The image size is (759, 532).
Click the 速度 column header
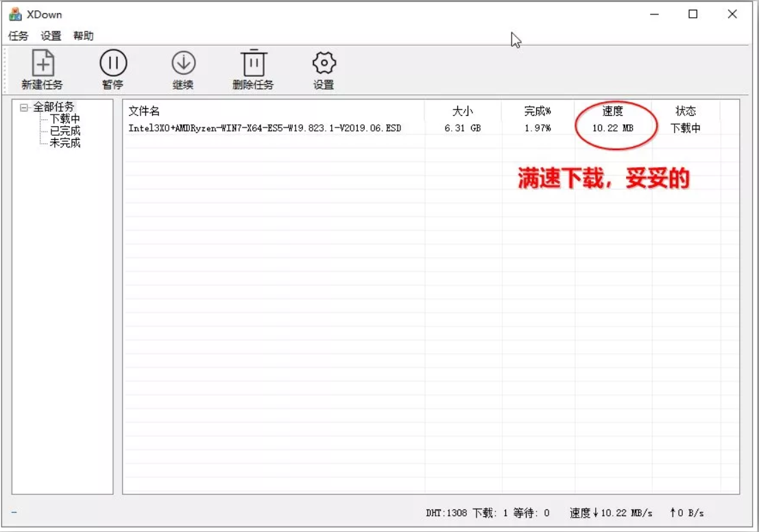[614, 112]
